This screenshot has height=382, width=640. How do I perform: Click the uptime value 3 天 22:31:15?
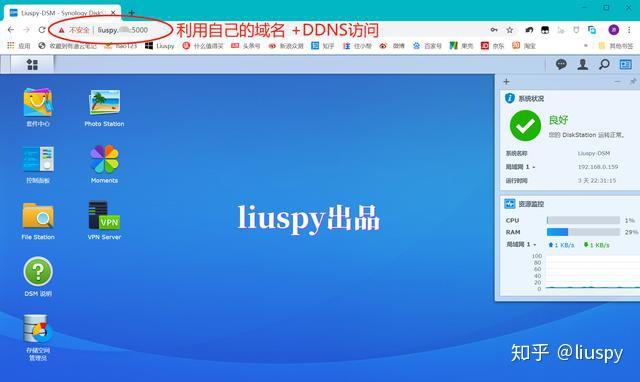click(x=597, y=180)
